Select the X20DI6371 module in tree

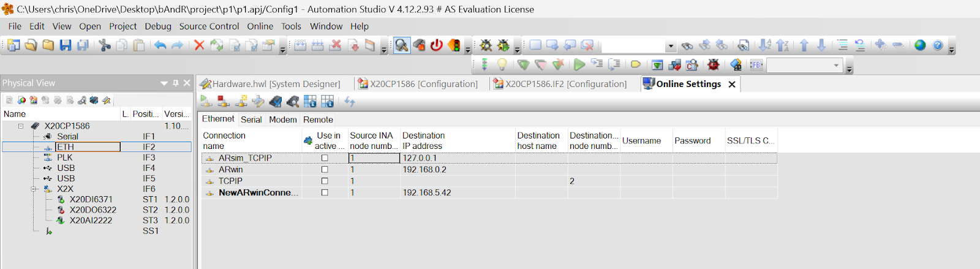[91, 200]
